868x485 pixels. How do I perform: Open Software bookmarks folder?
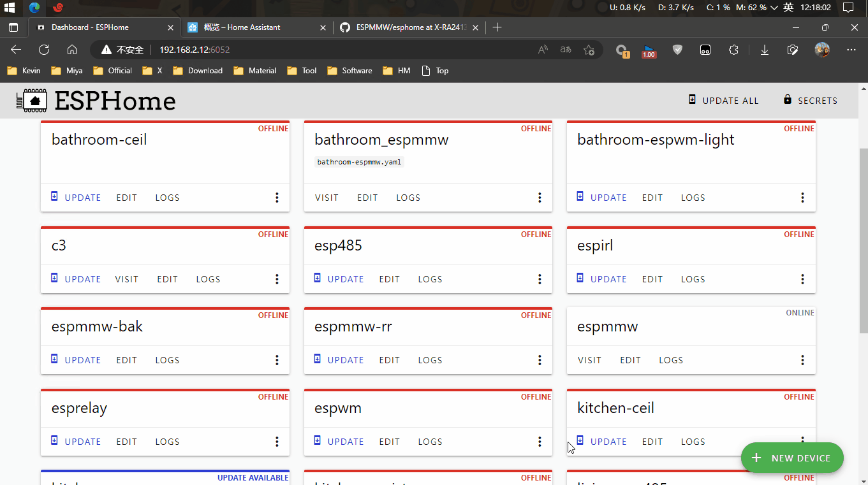[349, 71]
